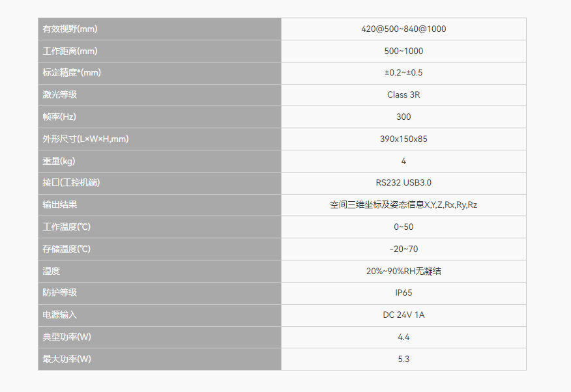The image size is (571, 392).
Task: Select the IP65 protection rating value
Action: coord(403,293)
